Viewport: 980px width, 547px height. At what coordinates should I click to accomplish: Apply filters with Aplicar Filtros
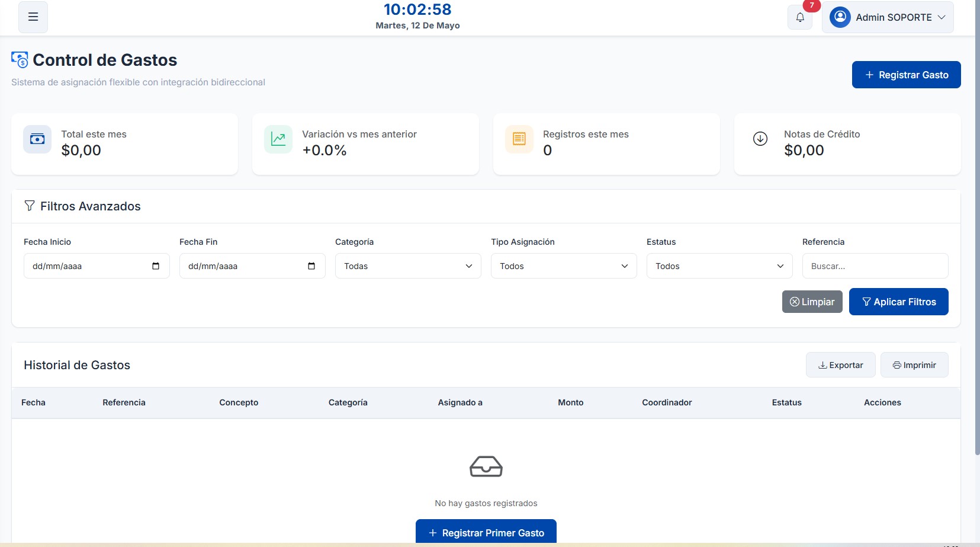click(899, 302)
